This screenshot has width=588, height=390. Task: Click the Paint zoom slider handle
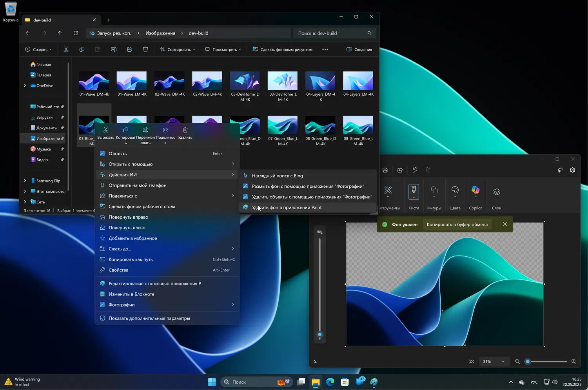point(528,361)
